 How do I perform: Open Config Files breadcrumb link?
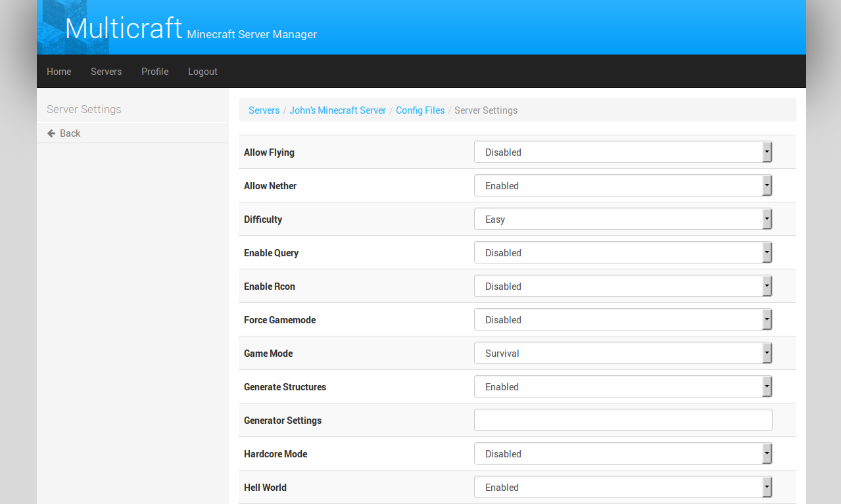[x=420, y=110]
